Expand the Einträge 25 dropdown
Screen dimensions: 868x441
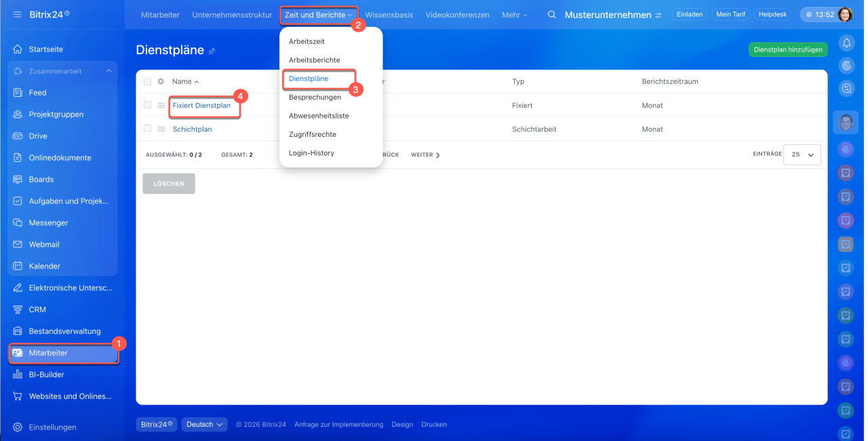pyautogui.click(x=802, y=154)
